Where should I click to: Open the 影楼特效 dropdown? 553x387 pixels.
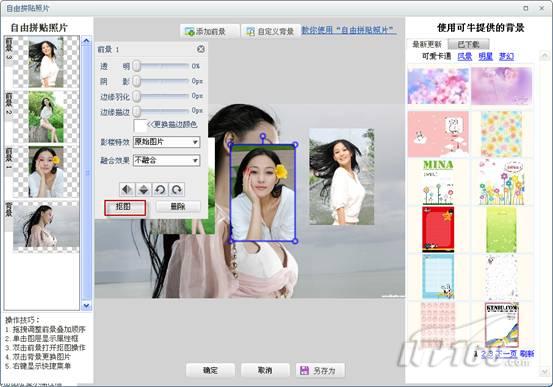point(166,142)
